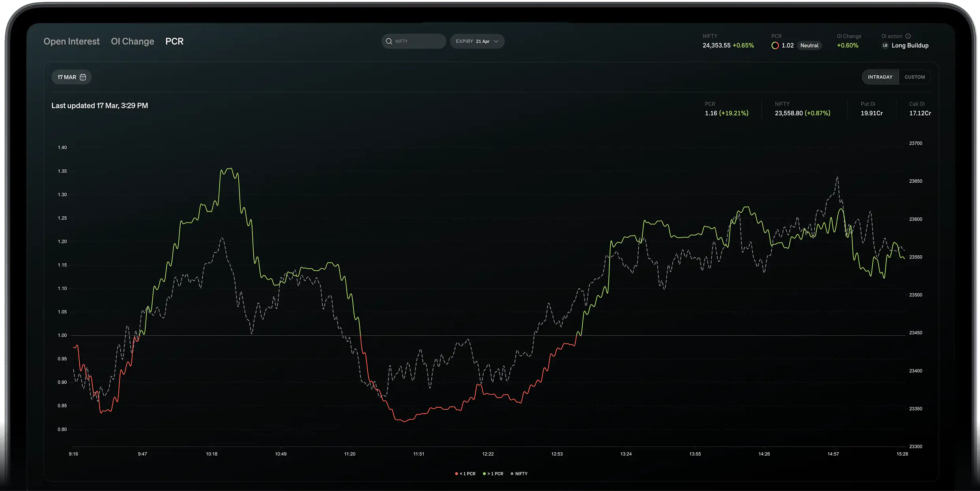
Task: Select the INTRADAY view toggle
Action: [880, 77]
